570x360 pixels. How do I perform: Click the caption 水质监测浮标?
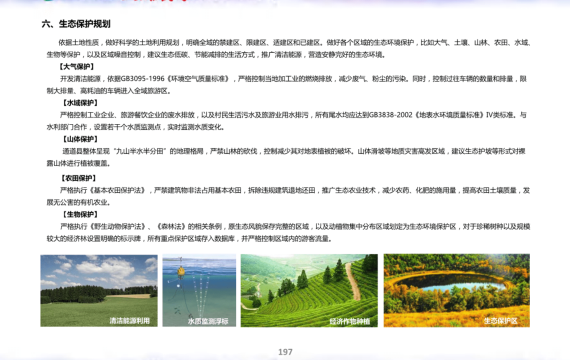[208, 321]
